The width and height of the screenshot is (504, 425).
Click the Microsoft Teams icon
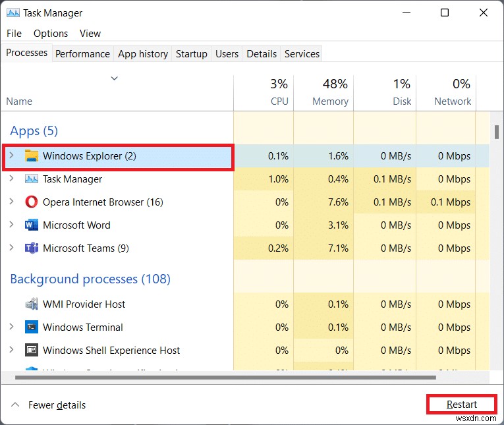click(32, 248)
